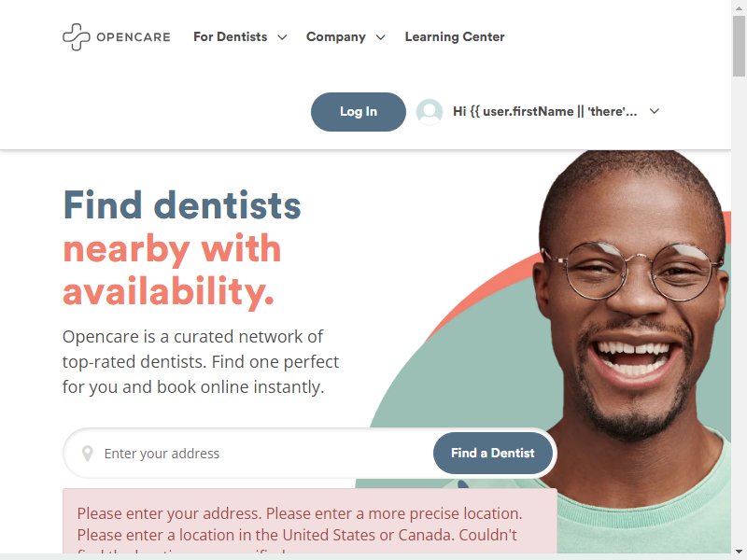
Task: Click the vertical scrollbar thumb
Action: point(739,45)
